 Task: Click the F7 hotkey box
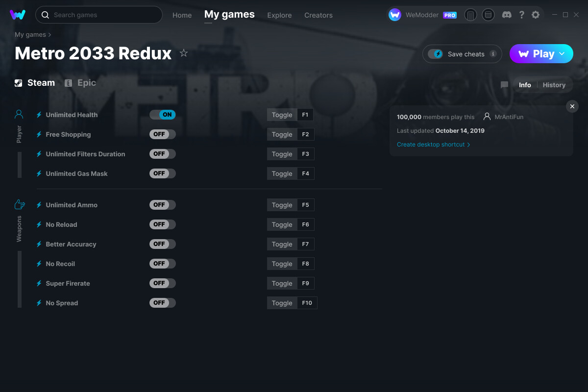[306, 244]
